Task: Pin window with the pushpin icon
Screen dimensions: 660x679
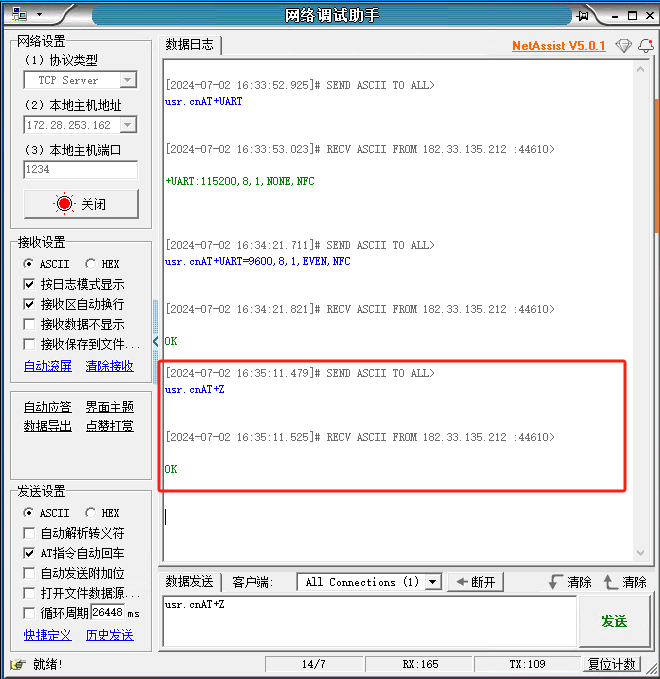Action: click(583, 16)
